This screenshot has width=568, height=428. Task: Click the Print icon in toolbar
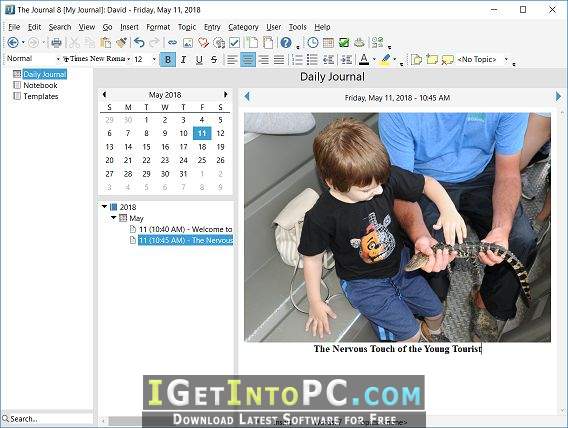click(56, 43)
